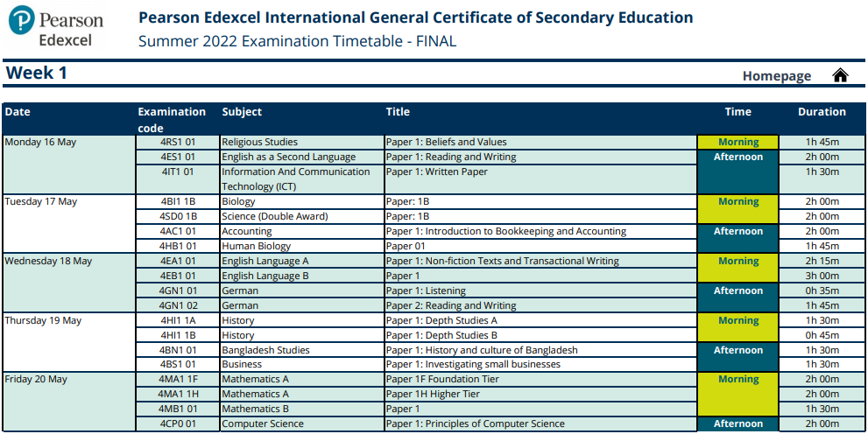Click the Afternoon cell for Friday 20 May
Viewport: 868px width, 434px height.
coord(737,424)
